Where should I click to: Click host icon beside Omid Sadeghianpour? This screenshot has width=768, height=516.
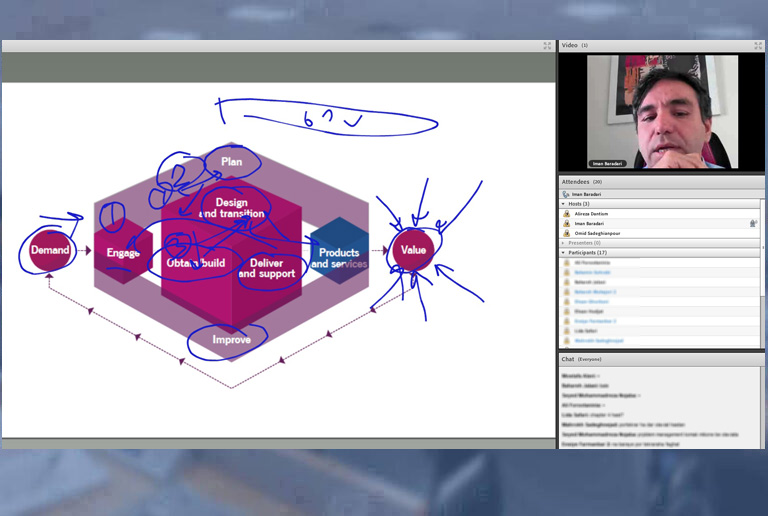click(567, 233)
